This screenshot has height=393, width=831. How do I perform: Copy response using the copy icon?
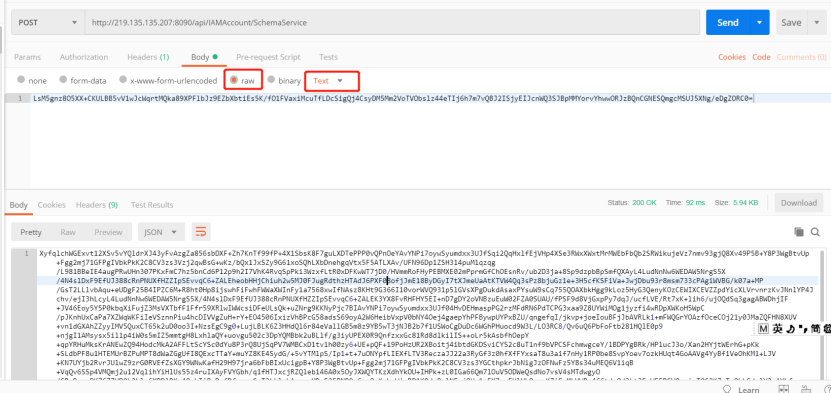(799, 232)
